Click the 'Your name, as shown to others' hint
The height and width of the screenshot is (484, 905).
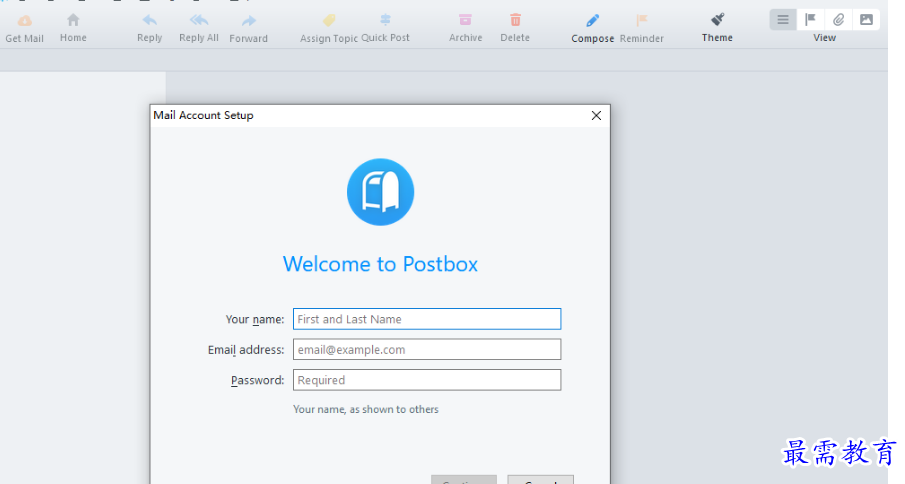pos(366,410)
